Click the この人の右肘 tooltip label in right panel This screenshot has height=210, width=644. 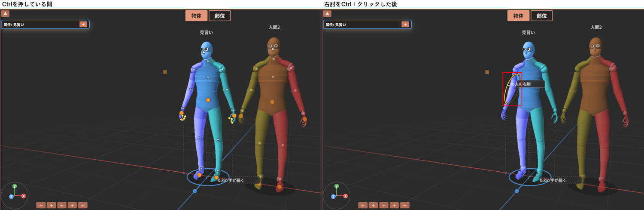point(519,84)
